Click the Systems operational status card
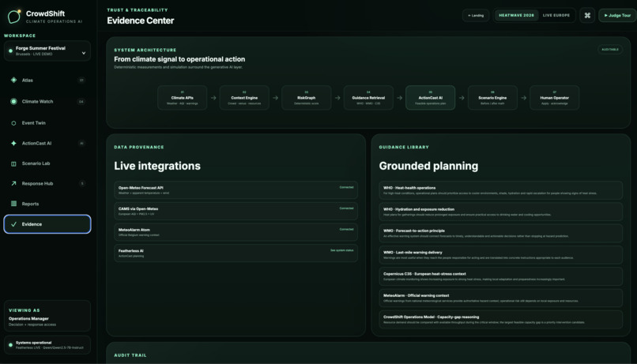Screen dimensions: 637x364 (x=47, y=345)
